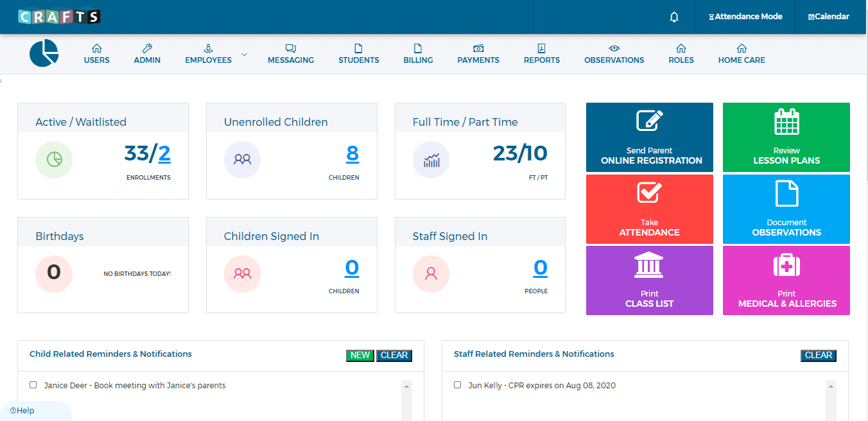Check the Janice Deer reminder checkbox
The height and width of the screenshot is (421, 868).
point(33,385)
